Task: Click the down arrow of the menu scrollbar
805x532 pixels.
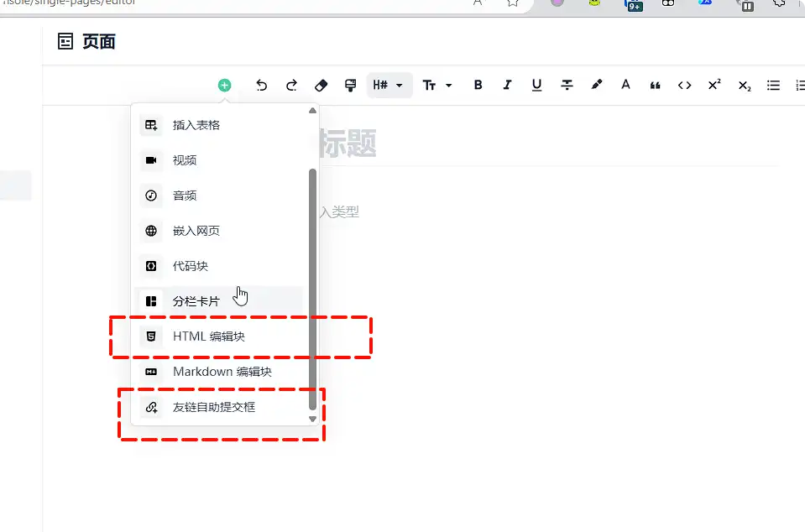Action: [312, 419]
